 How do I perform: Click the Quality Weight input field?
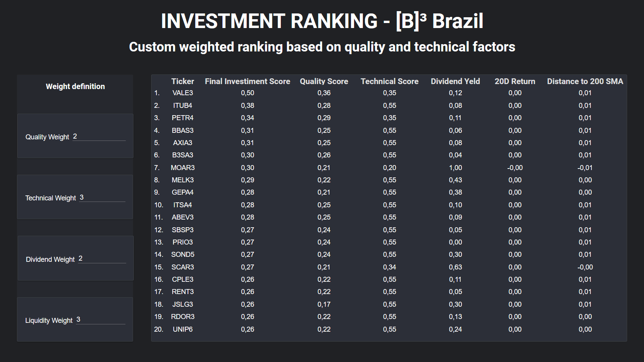[99, 137]
